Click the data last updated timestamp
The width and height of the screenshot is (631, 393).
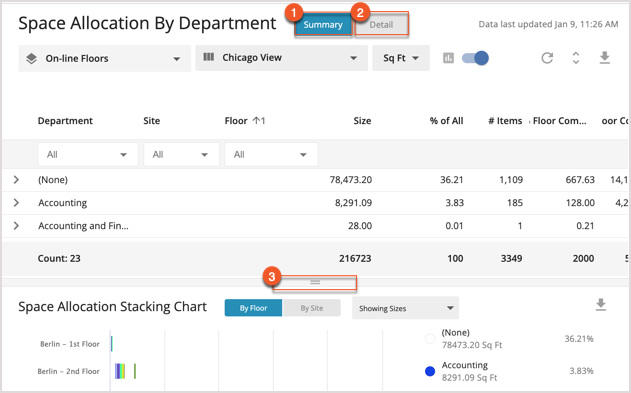[x=548, y=25]
